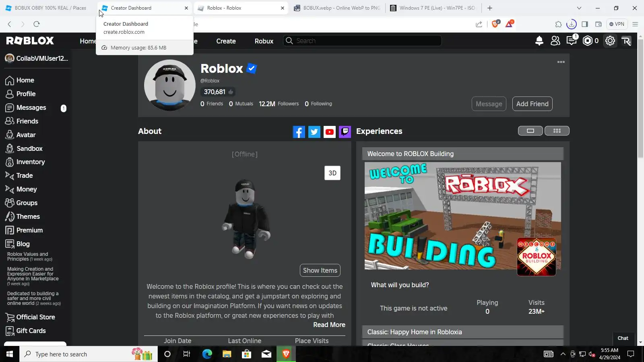
Task: Click the Brave Rewards triangle icon
Action: click(x=509, y=24)
